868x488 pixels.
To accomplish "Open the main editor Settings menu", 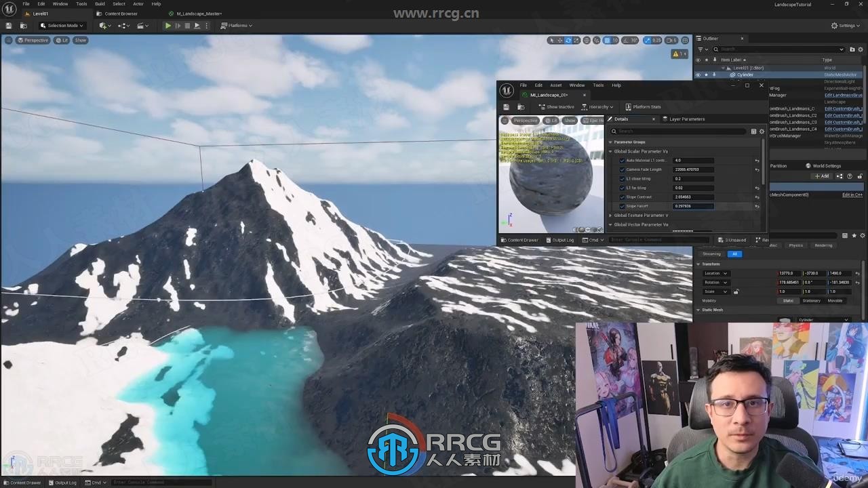I will point(846,26).
